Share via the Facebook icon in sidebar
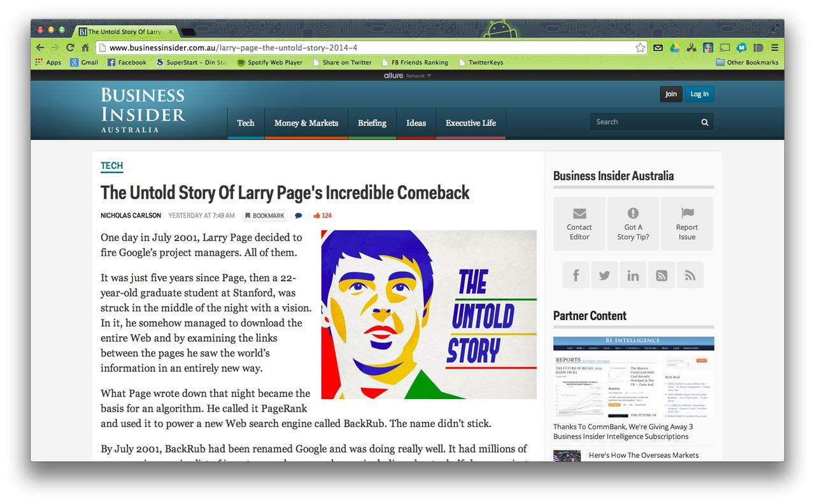Viewport: 815px width, 504px height. pos(576,275)
